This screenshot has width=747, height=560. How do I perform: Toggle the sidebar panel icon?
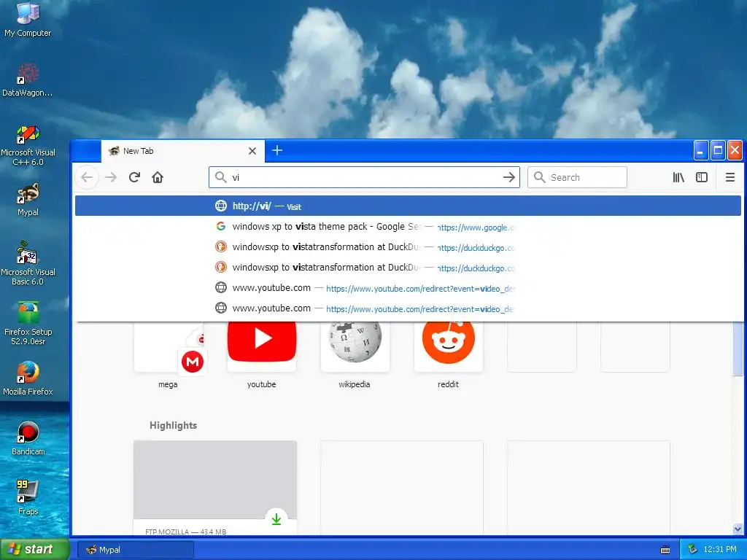[702, 178]
